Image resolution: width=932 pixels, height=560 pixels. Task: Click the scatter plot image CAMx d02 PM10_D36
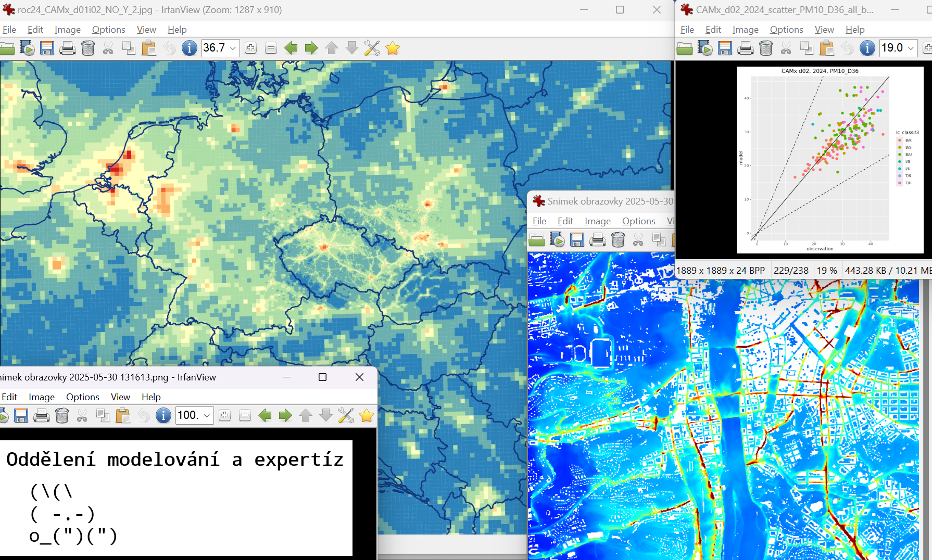coord(829,160)
